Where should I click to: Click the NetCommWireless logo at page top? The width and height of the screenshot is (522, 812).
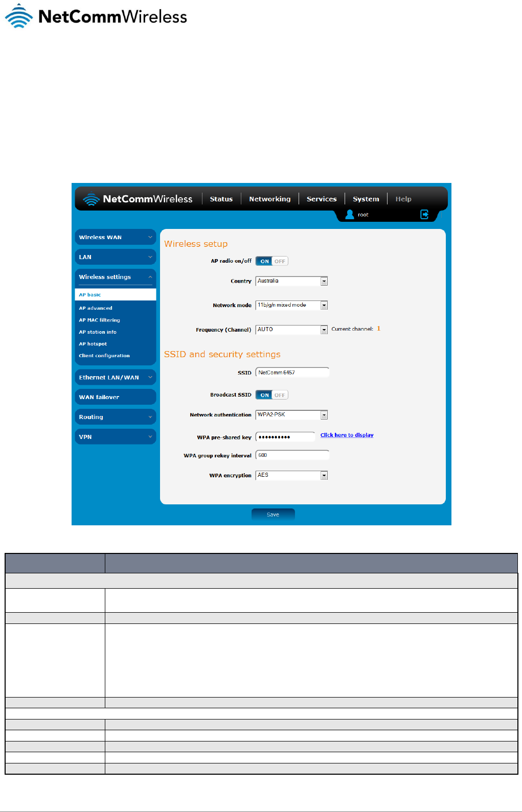[x=96, y=16]
